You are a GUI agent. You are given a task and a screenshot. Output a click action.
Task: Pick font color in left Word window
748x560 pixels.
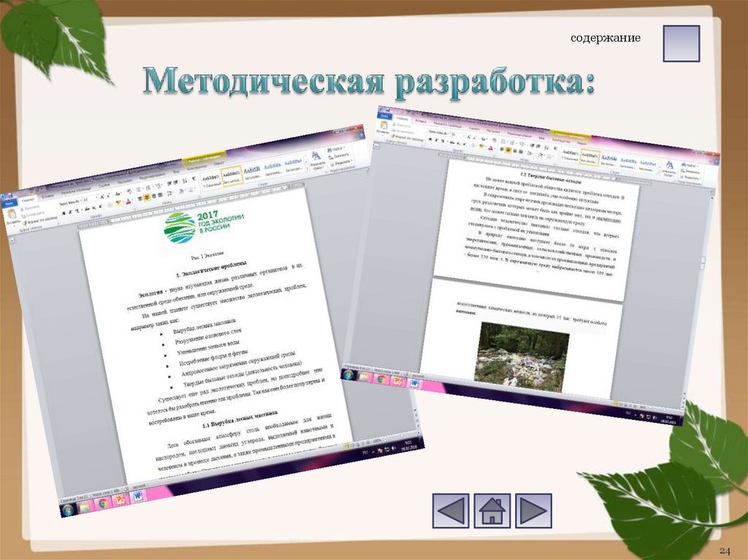(x=129, y=202)
